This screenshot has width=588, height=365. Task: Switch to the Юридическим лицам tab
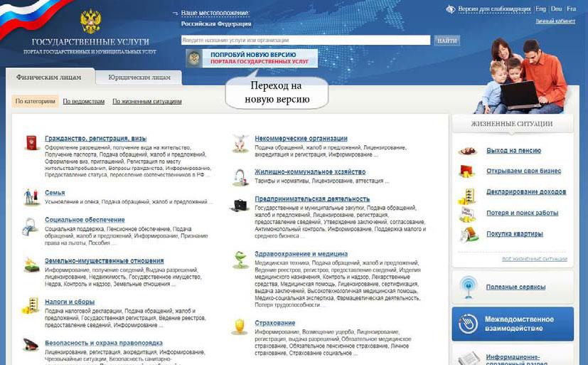click(x=139, y=78)
